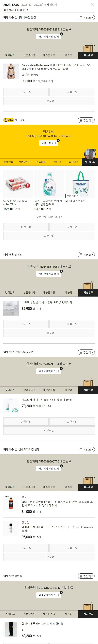
Task: Click 배송현황 보기 in the yellow banner
Action: point(49,143)
